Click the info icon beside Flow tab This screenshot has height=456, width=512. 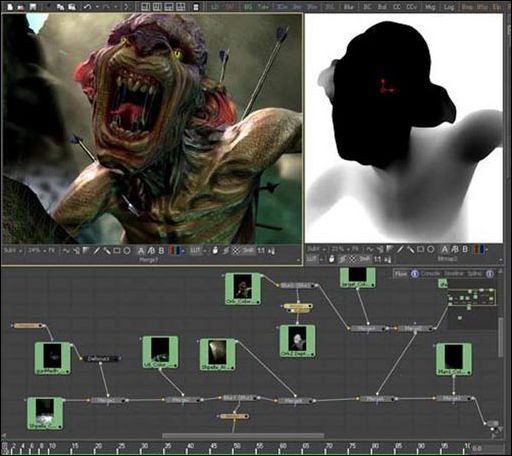[x=414, y=274]
